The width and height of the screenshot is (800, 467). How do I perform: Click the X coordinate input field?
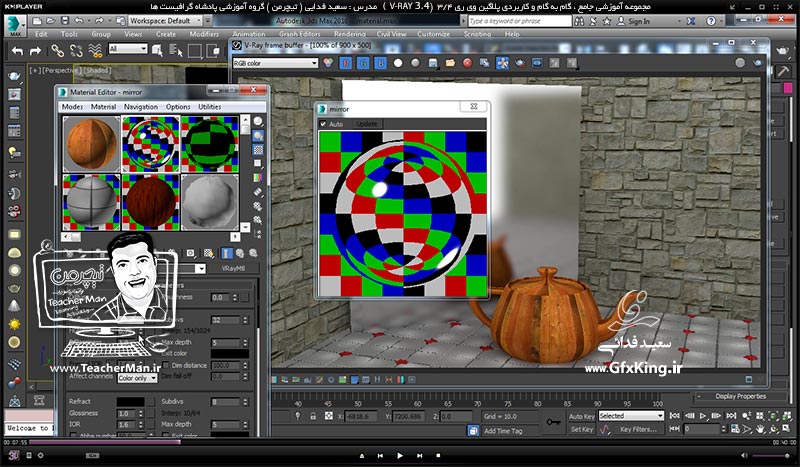coord(361,416)
